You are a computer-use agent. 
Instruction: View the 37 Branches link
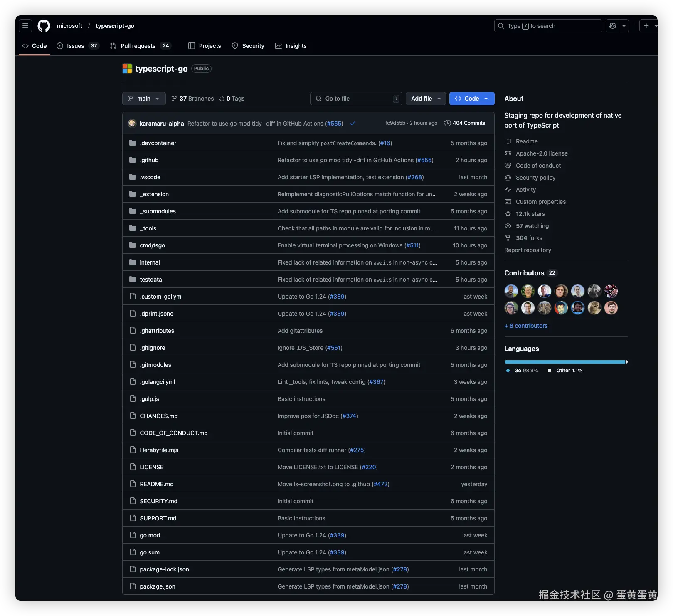point(192,99)
